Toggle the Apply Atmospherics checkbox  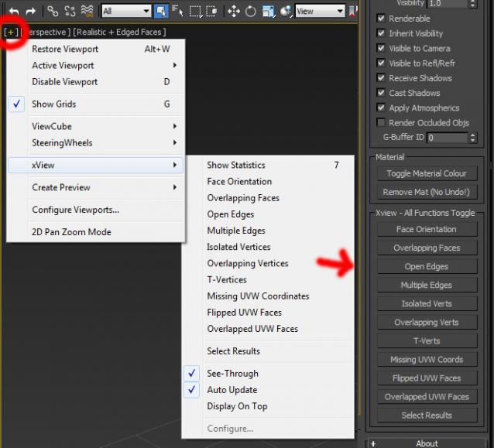point(381,108)
